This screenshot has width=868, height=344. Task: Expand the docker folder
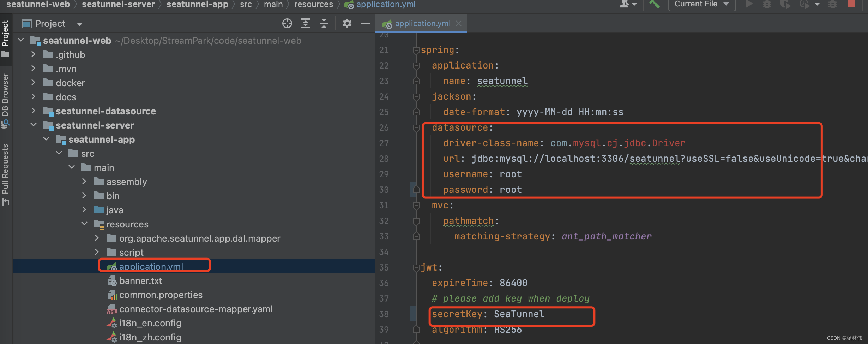point(33,82)
